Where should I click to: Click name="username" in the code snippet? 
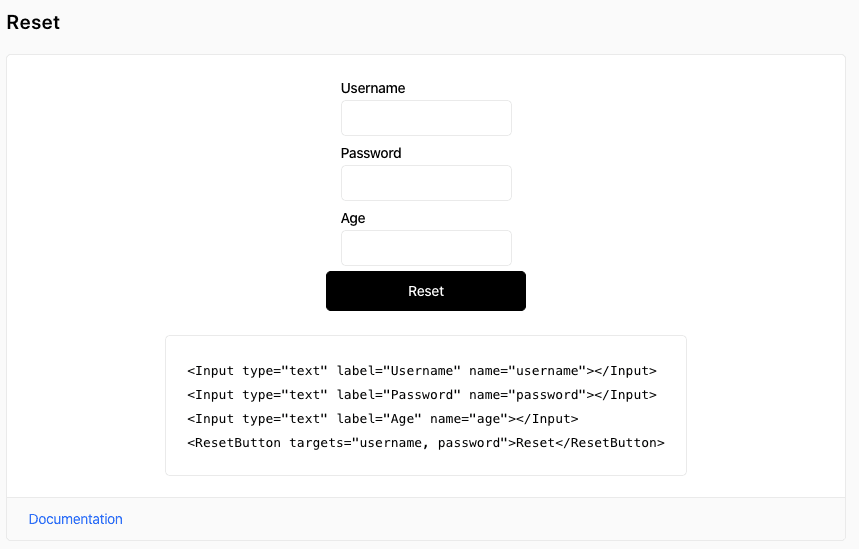point(527,371)
